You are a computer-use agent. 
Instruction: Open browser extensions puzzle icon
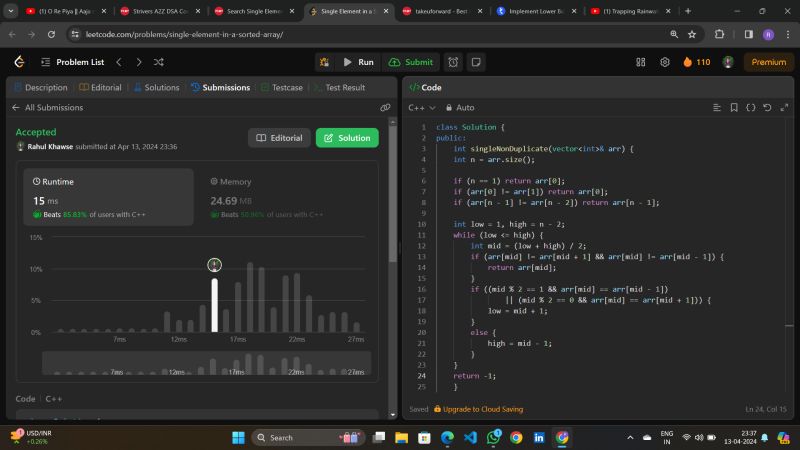(719, 34)
